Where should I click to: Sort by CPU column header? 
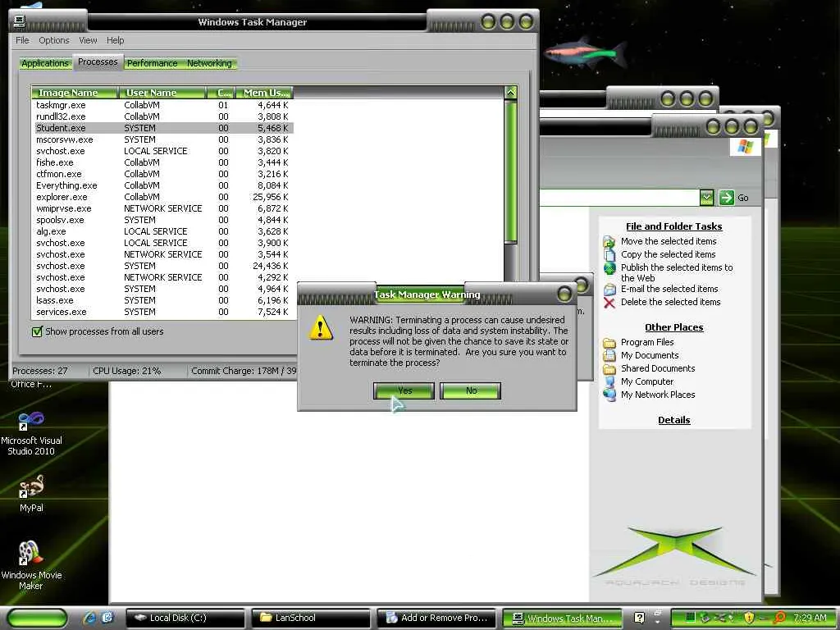point(221,93)
